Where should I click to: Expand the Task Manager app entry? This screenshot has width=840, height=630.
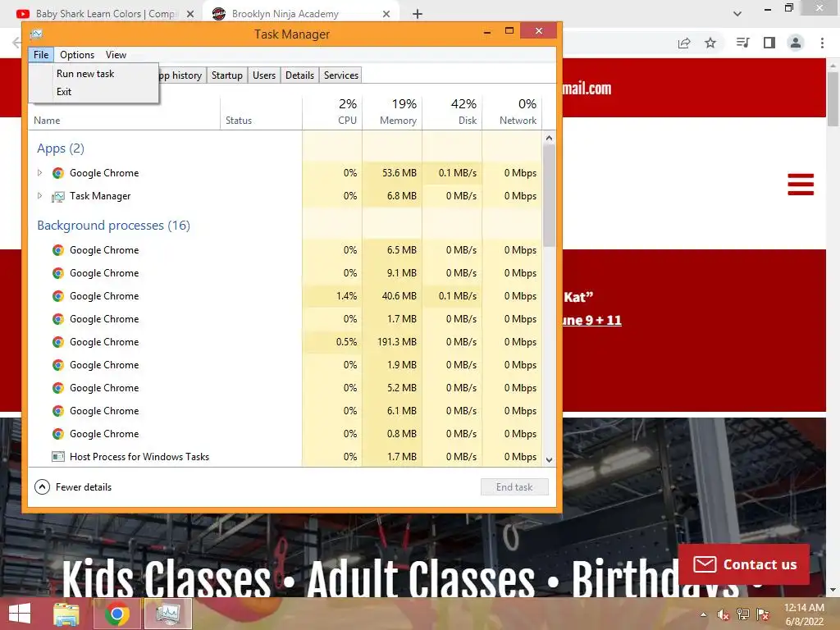(39, 195)
